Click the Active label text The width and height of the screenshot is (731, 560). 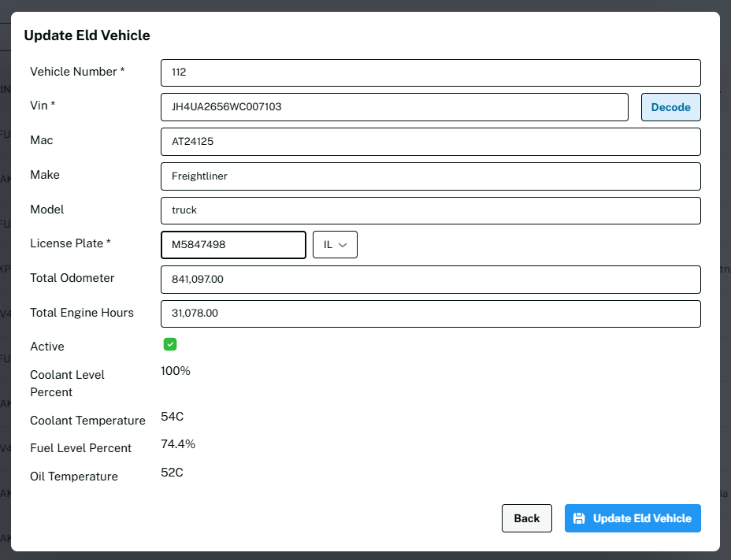47,347
